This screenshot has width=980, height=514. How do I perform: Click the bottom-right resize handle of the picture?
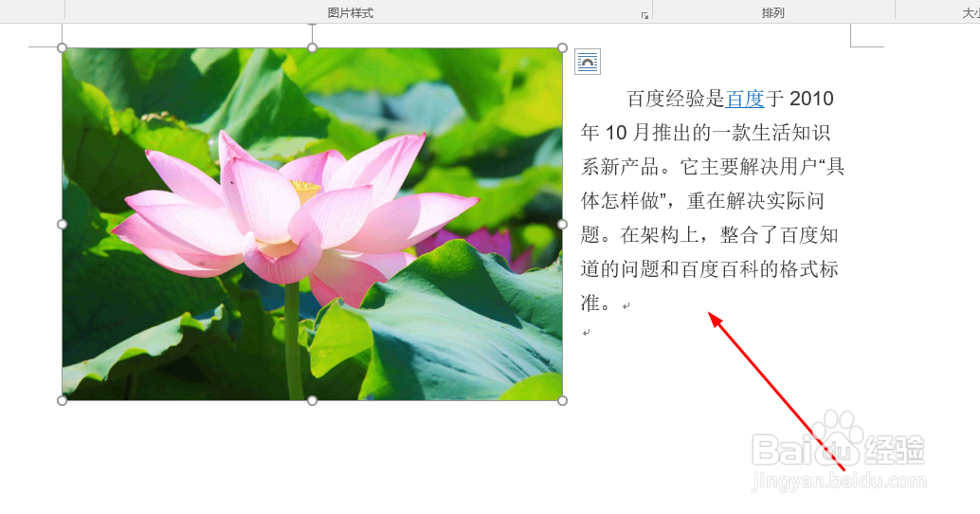562,400
